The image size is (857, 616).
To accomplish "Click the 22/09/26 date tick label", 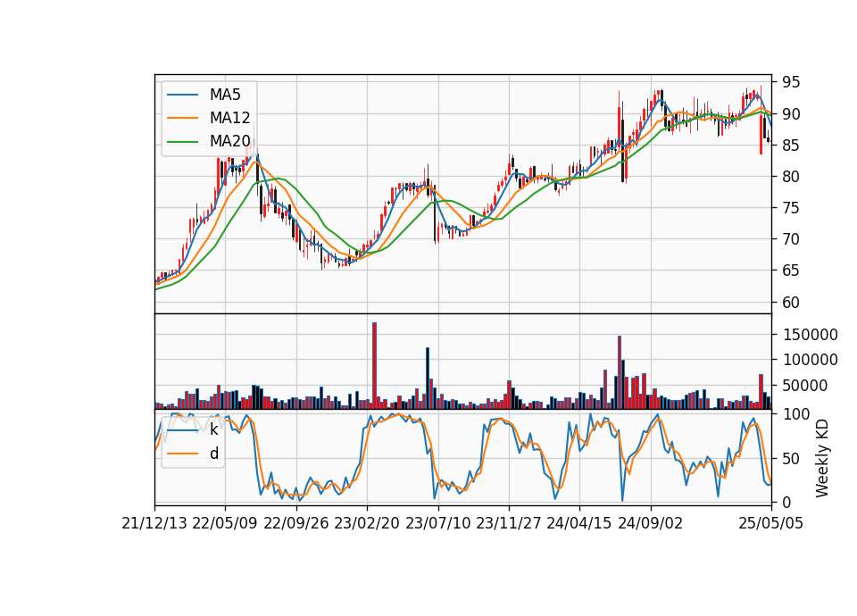I will coord(296,523).
